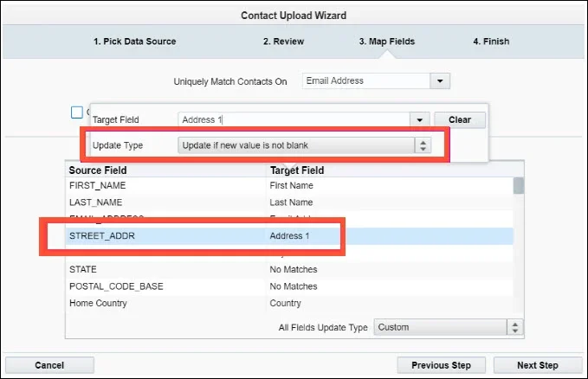Switch to Pick Data Source step
This screenshot has width=588, height=379.
pos(134,42)
